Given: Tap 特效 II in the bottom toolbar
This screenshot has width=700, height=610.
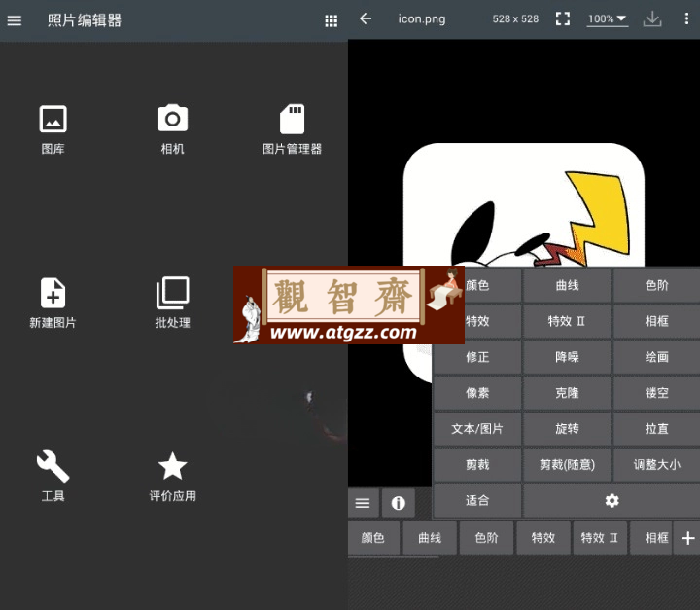Looking at the screenshot, I should [x=600, y=538].
